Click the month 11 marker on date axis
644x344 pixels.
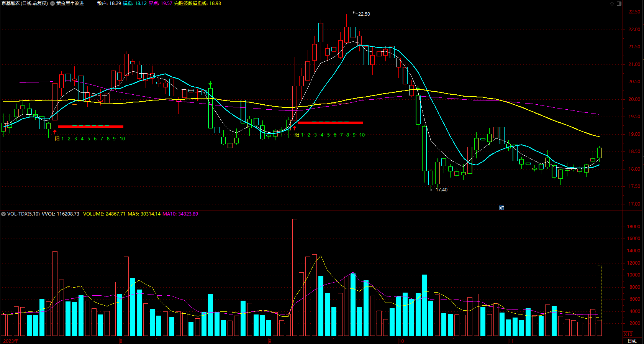(x=511, y=341)
